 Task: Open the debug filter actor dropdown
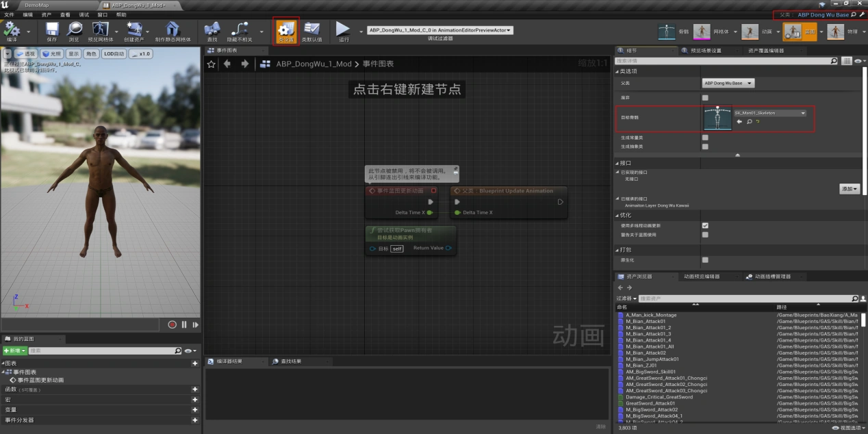click(440, 30)
